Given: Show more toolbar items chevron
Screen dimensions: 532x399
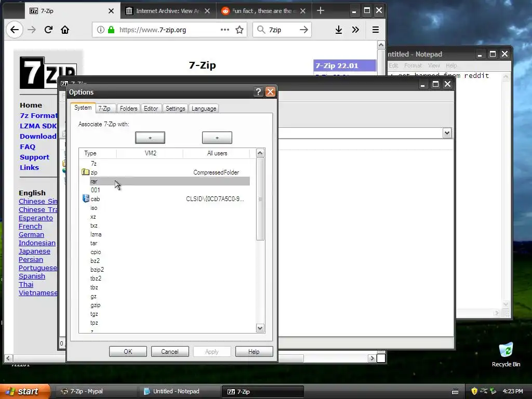Looking at the screenshot, I should [355, 30].
